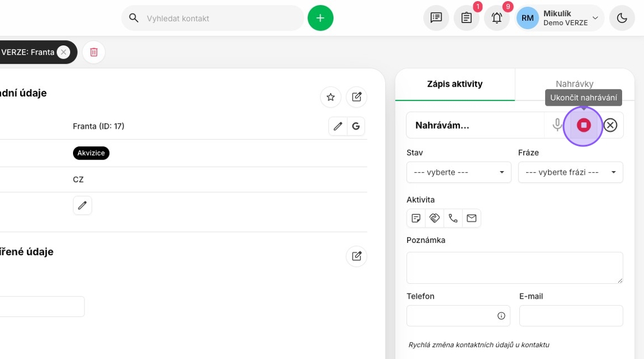Click the Akvizice tag badge
Viewport: 644px width, 359px height.
click(91, 153)
